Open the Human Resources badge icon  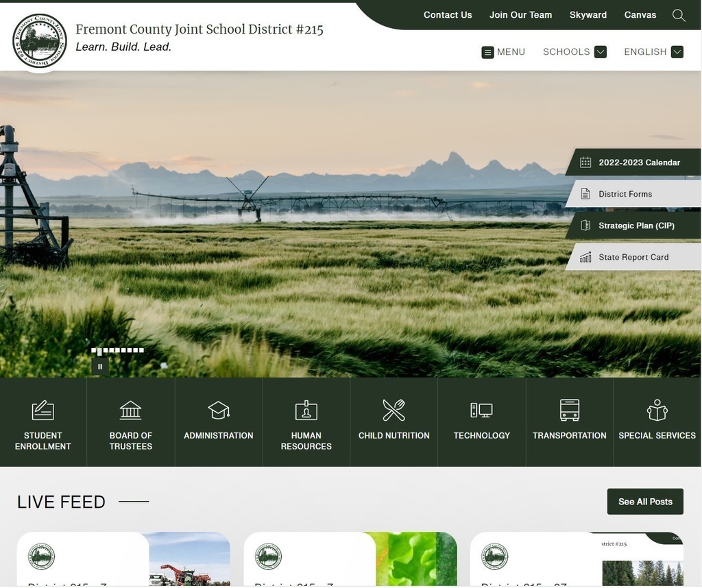tap(306, 411)
